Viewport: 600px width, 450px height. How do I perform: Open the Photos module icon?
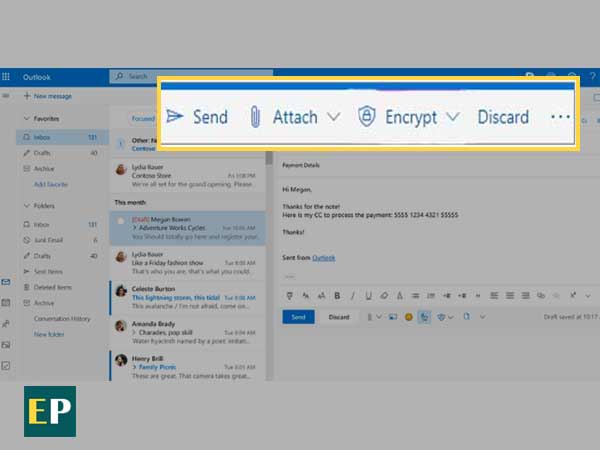[x=6, y=345]
